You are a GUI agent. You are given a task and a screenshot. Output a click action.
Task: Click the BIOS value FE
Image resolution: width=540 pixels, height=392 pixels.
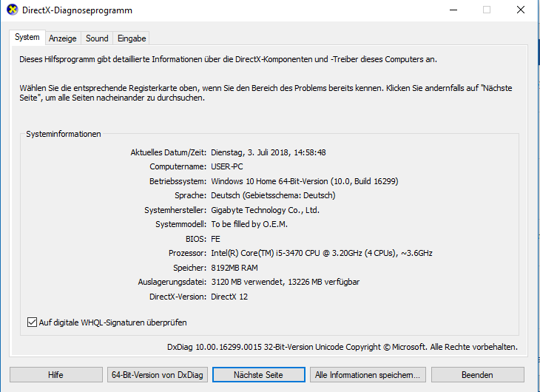tap(215, 239)
